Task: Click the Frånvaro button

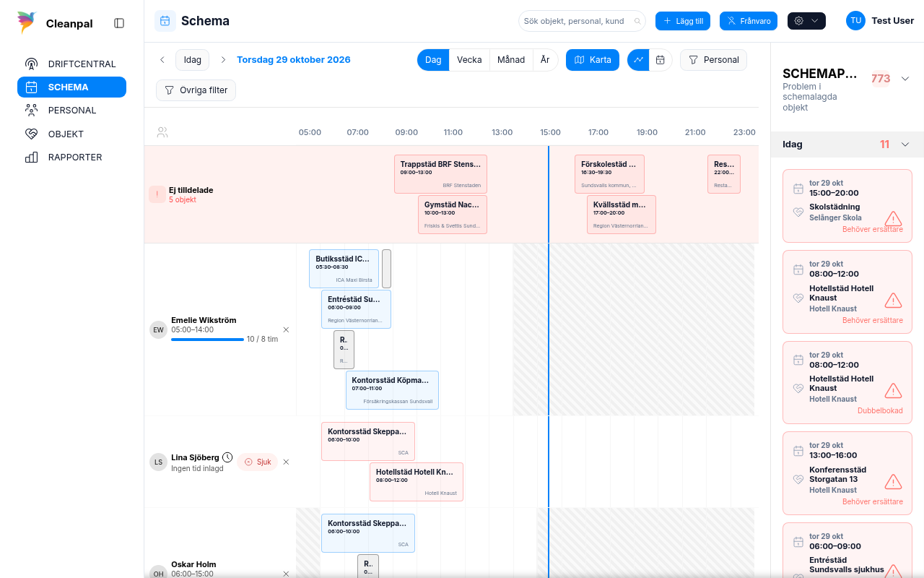Action: pos(749,21)
